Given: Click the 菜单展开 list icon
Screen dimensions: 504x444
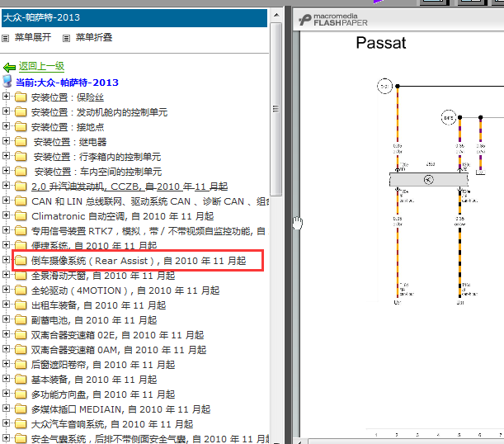Looking at the screenshot, I should (5, 39).
